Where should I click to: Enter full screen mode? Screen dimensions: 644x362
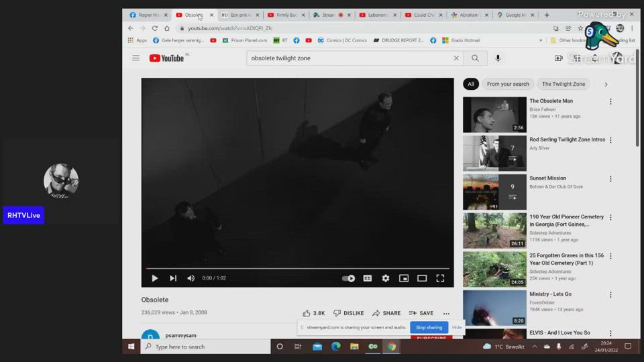[x=440, y=278]
